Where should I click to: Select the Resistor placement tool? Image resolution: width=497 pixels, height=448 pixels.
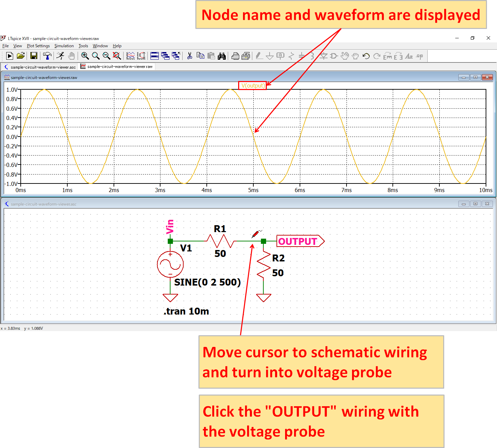click(291, 56)
